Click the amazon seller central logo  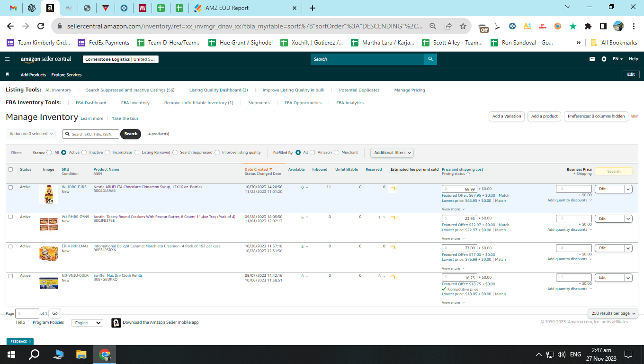(46, 59)
